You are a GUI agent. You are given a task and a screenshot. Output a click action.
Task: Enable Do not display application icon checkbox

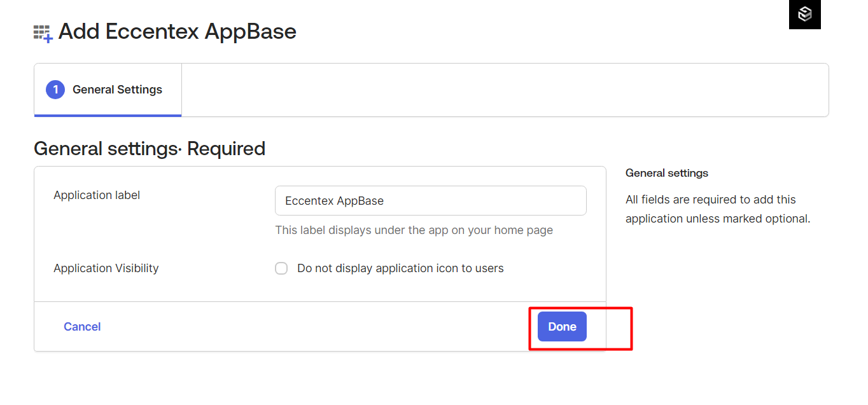pyautogui.click(x=281, y=268)
